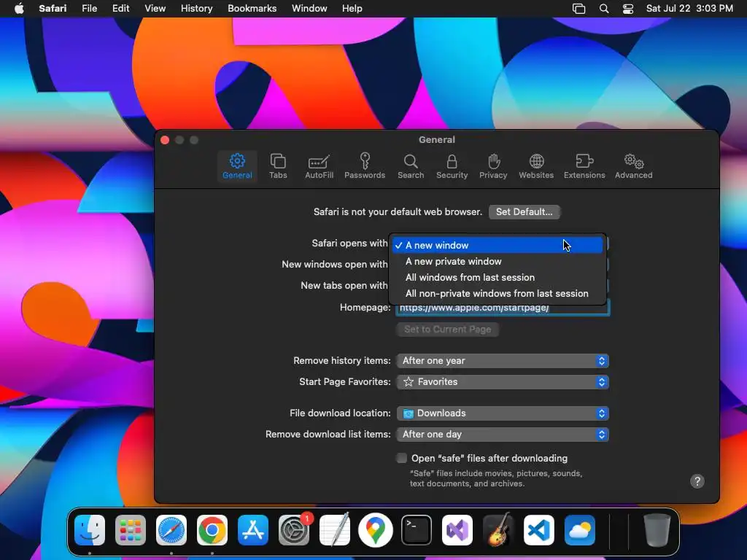Click the round help question mark button

click(697, 481)
